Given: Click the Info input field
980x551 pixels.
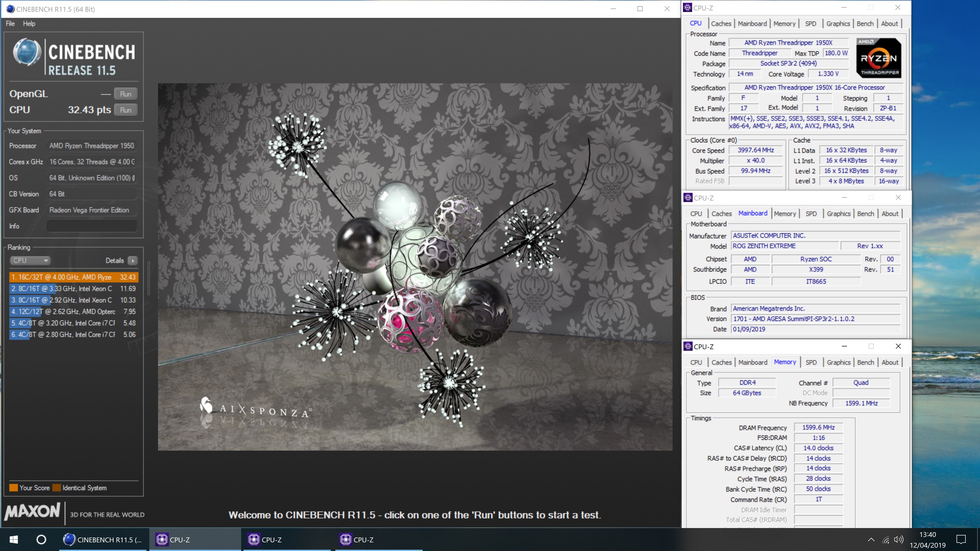Looking at the screenshot, I should 92,226.
